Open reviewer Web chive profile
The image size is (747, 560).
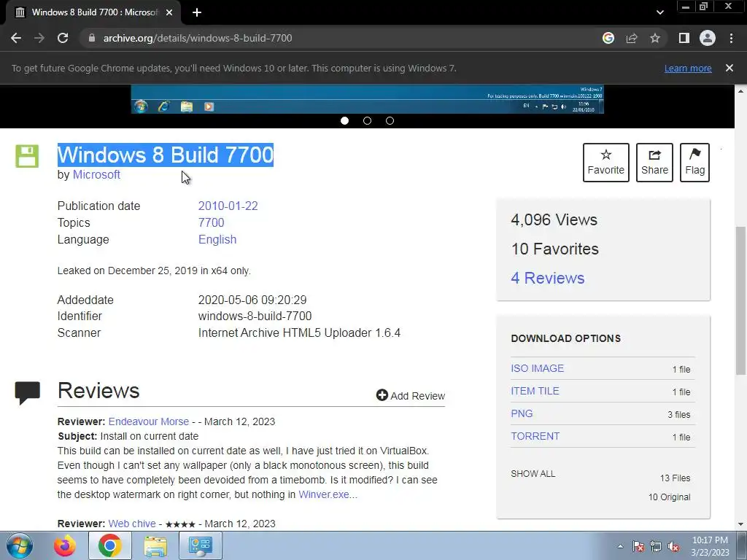coord(132,524)
